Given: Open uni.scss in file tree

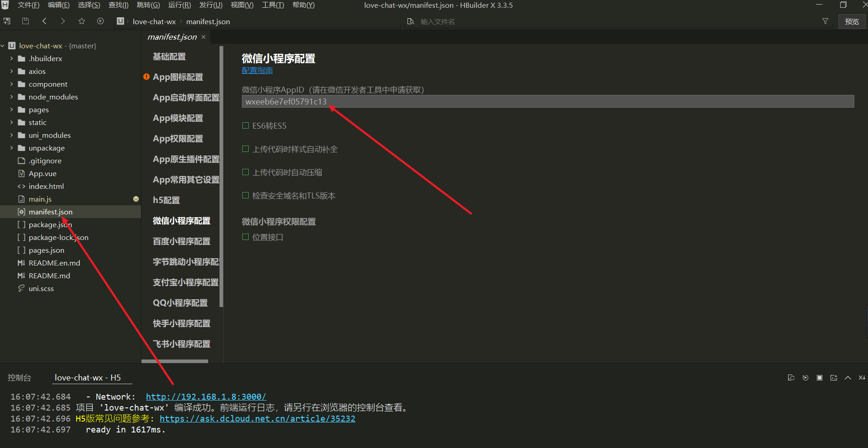Looking at the screenshot, I should pyautogui.click(x=41, y=288).
